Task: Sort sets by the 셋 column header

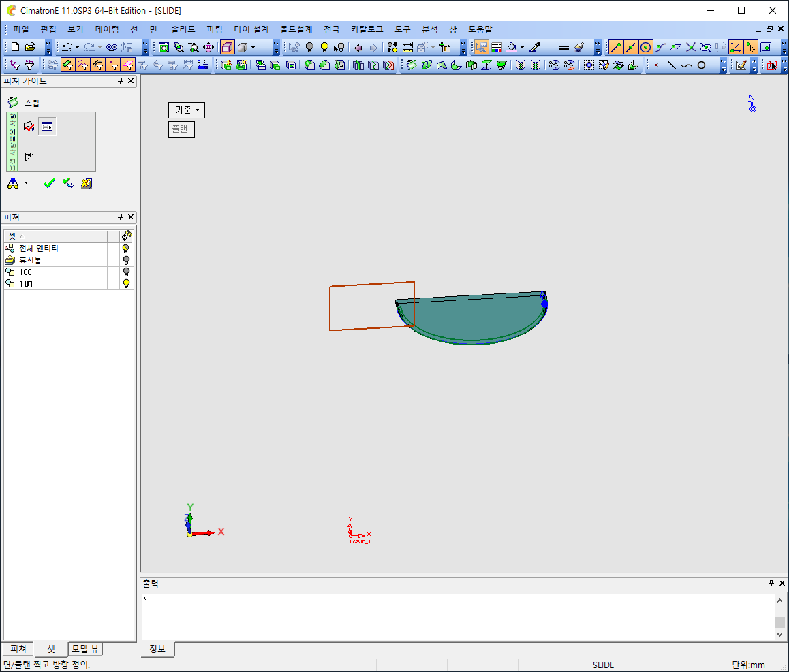Action: point(56,236)
